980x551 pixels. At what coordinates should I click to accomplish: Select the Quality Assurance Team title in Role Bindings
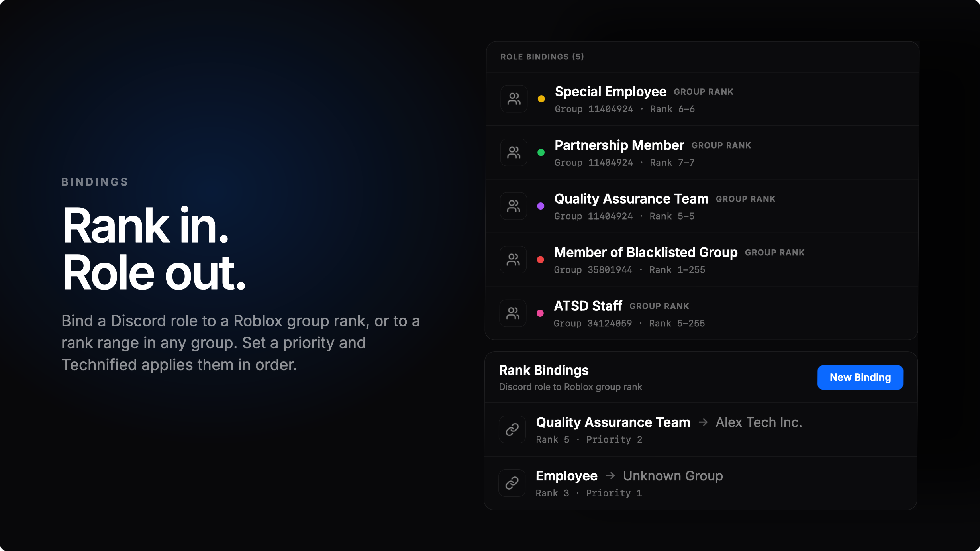(631, 199)
